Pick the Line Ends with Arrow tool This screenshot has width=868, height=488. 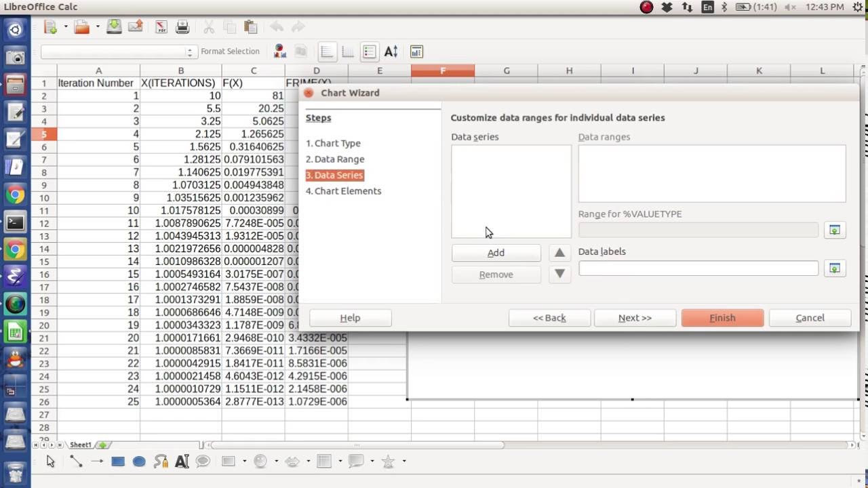[97, 462]
